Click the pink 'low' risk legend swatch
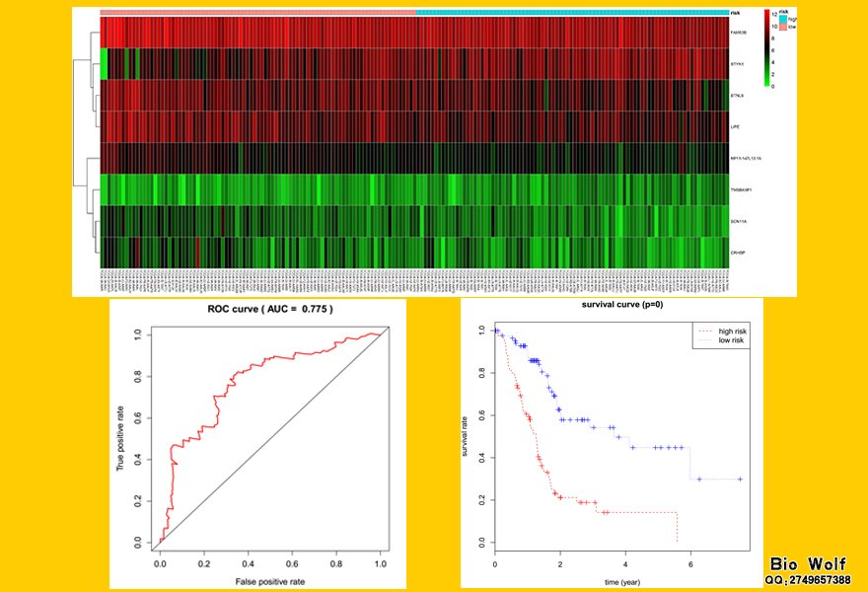868x592 pixels. point(783,26)
